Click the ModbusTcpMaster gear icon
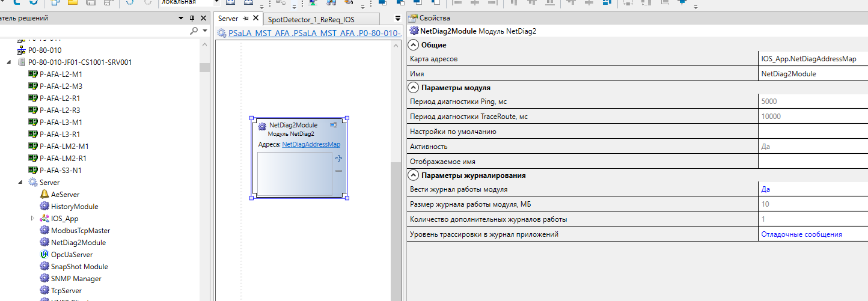Image resolution: width=868 pixels, height=301 pixels. click(44, 230)
